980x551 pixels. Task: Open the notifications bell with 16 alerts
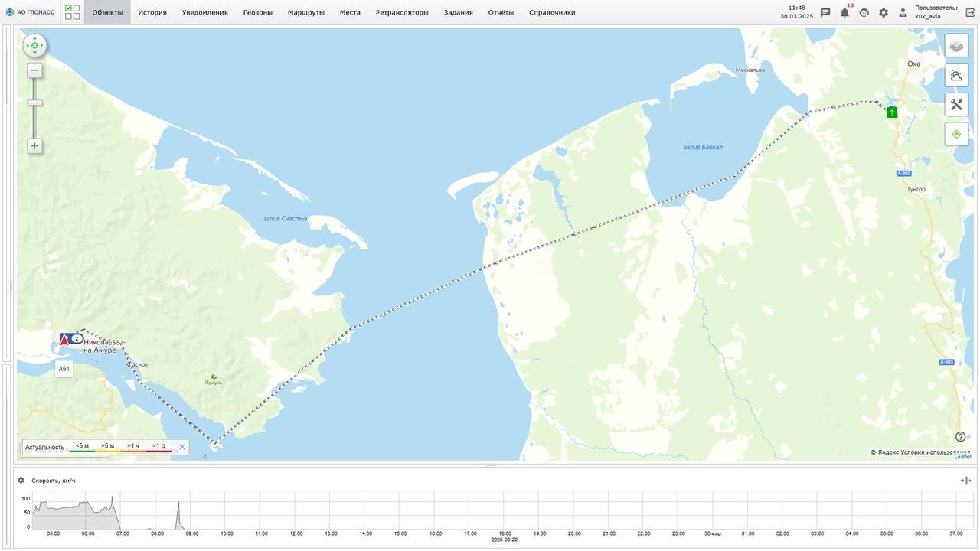click(844, 13)
